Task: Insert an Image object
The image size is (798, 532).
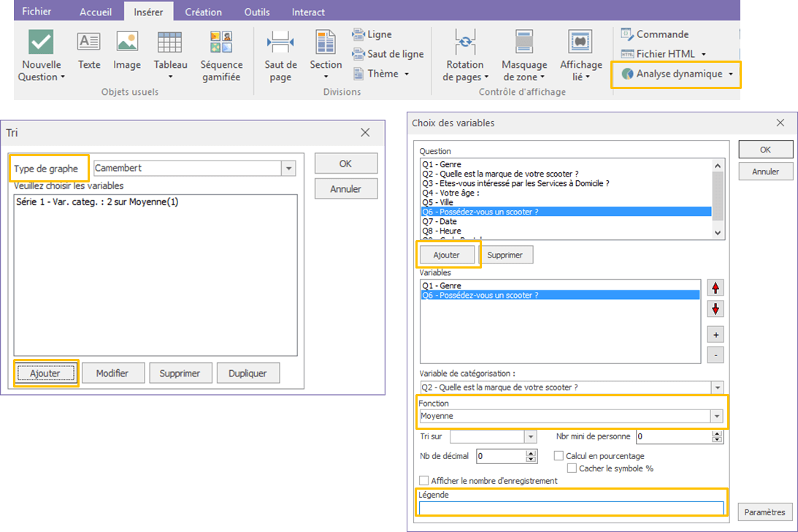Action: point(127,50)
